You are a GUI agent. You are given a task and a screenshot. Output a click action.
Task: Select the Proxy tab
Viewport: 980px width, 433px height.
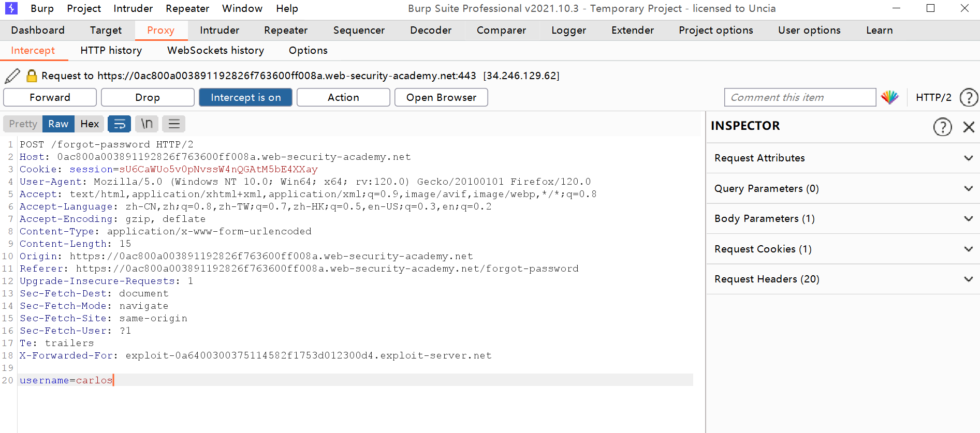click(161, 31)
